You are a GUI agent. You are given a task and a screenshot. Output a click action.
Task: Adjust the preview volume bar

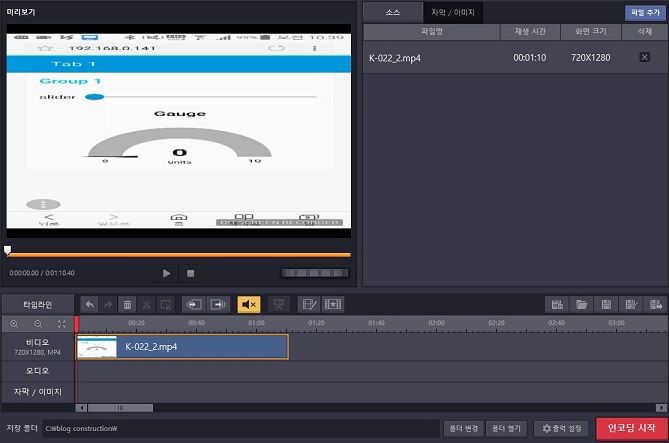point(315,273)
